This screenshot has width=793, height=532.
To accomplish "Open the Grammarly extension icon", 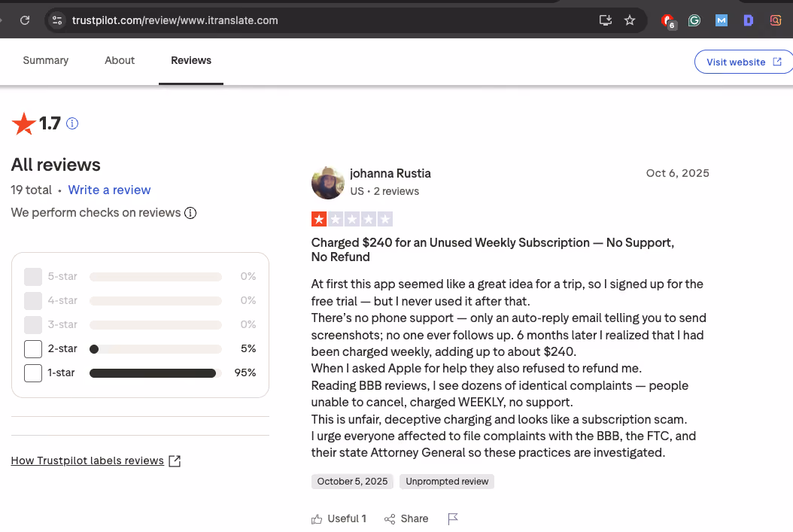I will pos(694,20).
